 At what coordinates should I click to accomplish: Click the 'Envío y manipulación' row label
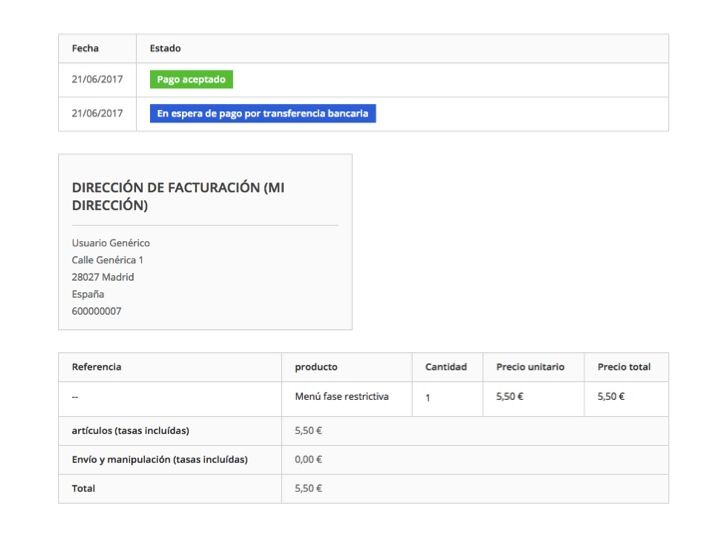[x=160, y=460]
